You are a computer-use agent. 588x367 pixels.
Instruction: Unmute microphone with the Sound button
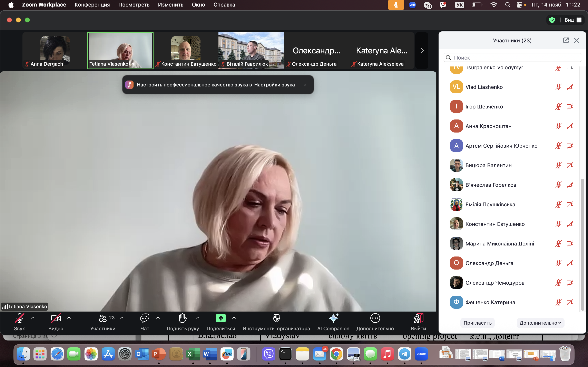[x=19, y=318]
